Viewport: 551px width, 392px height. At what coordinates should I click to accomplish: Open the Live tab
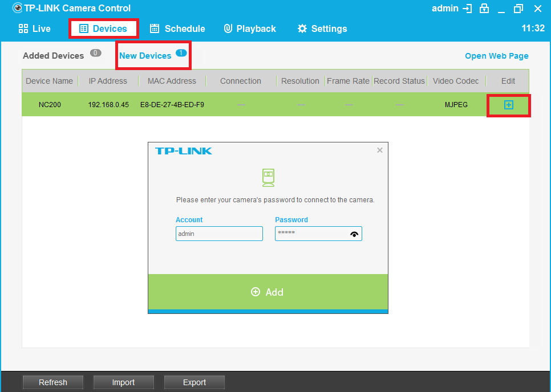34,29
